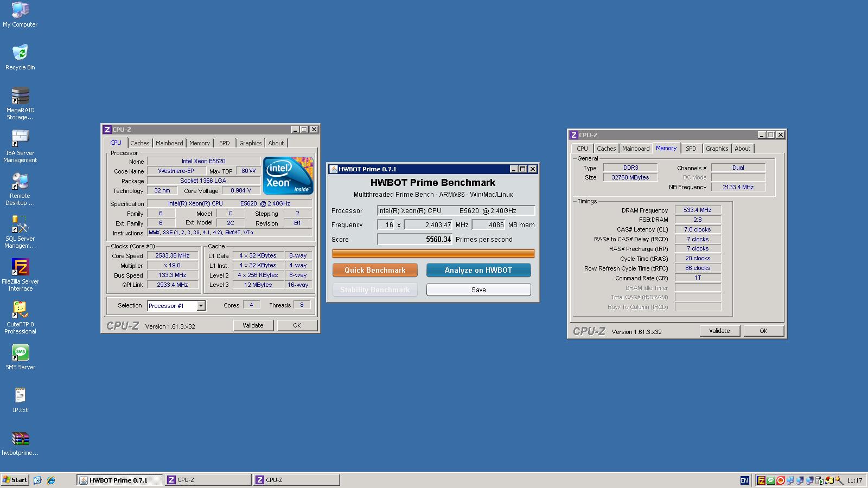This screenshot has height=488, width=868.
Task: Open Graphics tab in CPU-Z CPU window
Action: 251,143
